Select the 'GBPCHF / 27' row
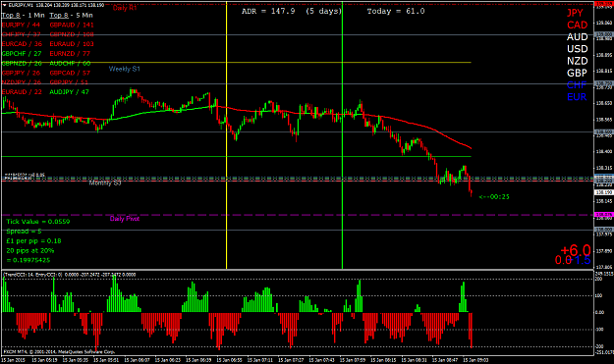The image size is (614, 364). click(x=22, y=54)
